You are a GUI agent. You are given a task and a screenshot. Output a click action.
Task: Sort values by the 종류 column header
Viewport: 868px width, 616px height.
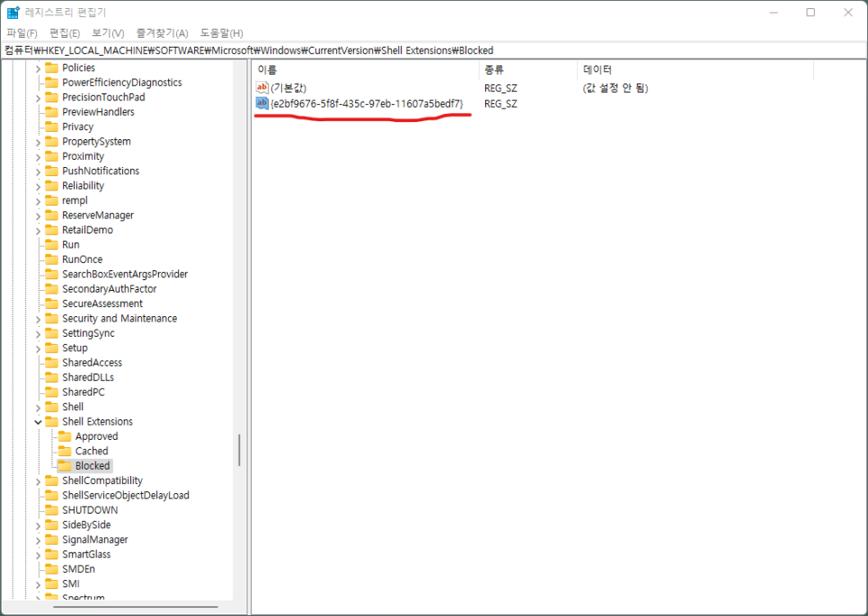click(528, 70)
